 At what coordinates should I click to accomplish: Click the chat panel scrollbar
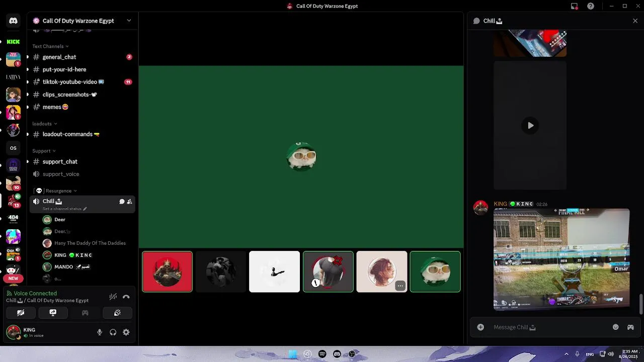pos(640,304)
